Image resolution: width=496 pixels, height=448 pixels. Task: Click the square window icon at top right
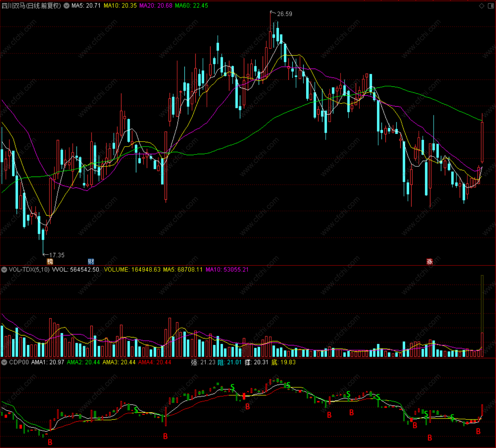tap(491, 6)
